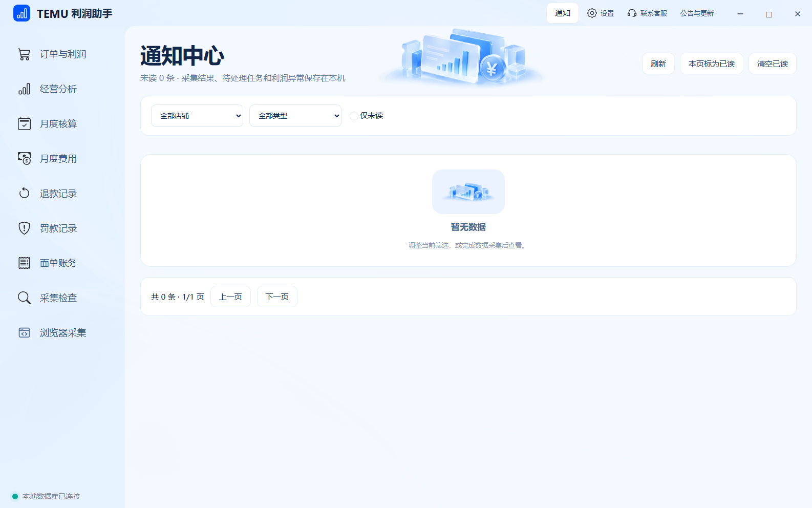Click the 本地数据库已连接 status text
The width and height of the screenshot is (812, 508).
(x=51, y=496)
